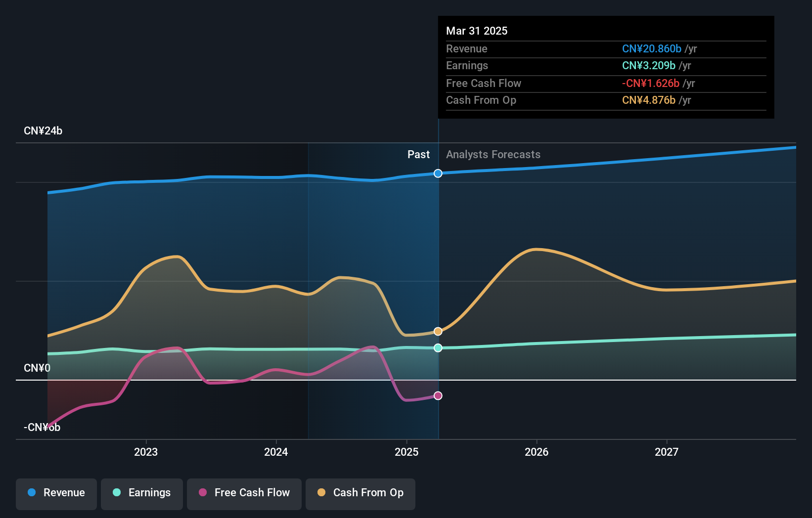
Task: Toggle the Revenue series in the legend
Action: pos(56,493)
